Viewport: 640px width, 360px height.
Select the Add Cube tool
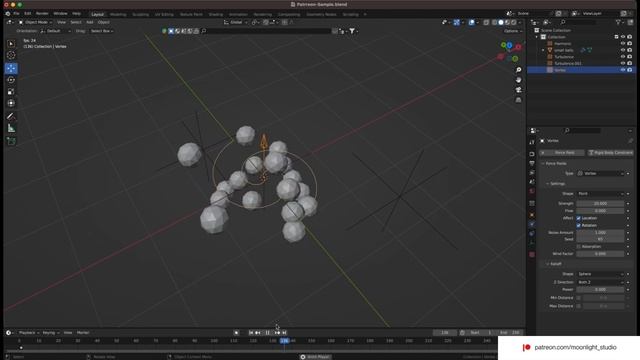tap(11, 141)
